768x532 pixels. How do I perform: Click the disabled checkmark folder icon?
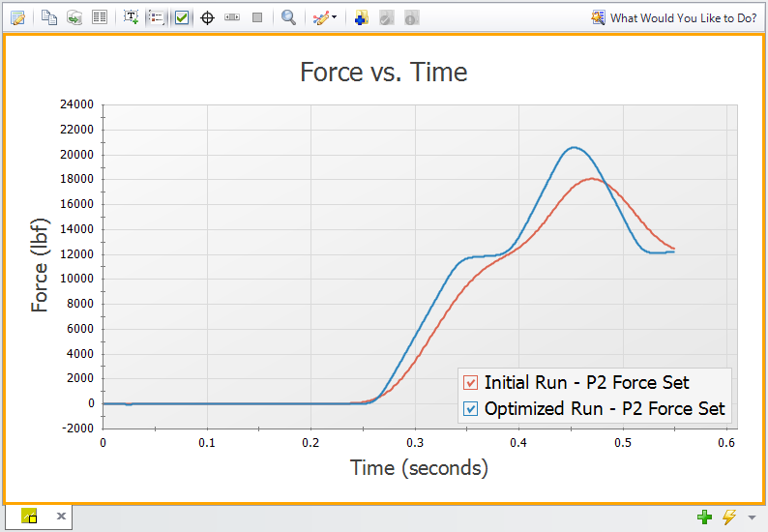[387, 18]
